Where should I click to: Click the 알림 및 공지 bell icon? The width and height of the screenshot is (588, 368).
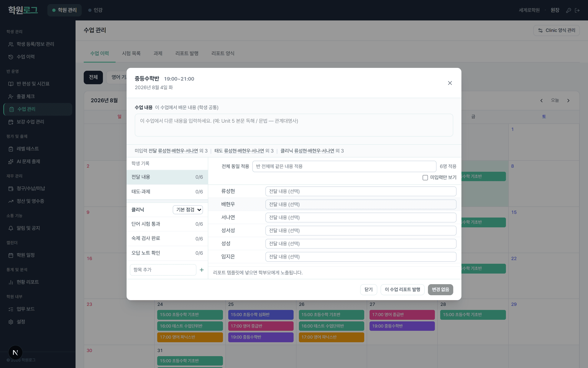pos(11,228)
